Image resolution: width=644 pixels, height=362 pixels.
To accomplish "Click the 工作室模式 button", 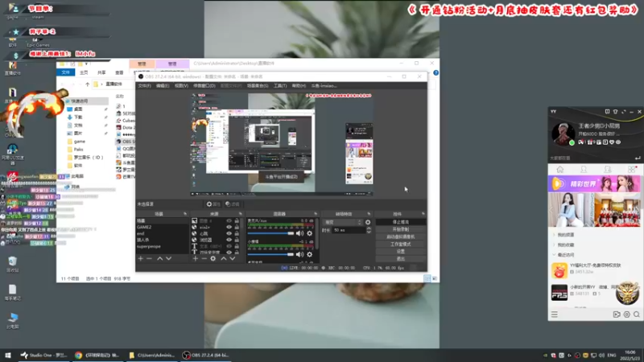I will coord(401,245).
